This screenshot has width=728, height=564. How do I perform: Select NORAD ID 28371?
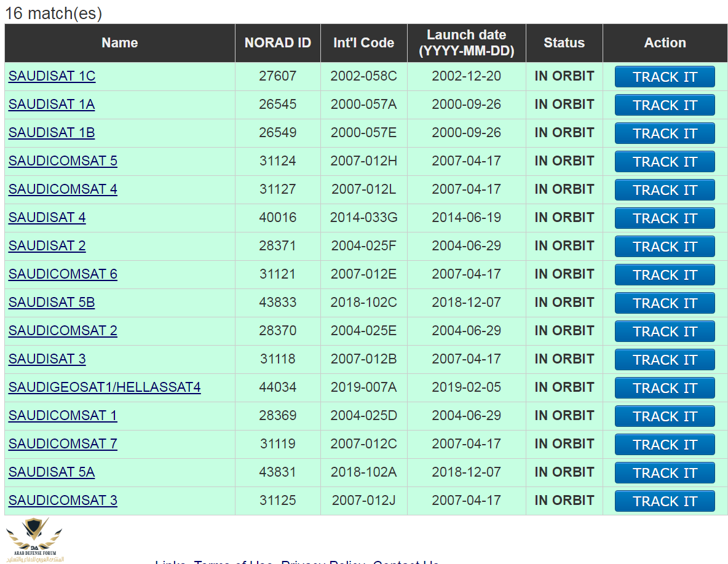(278, 246)
